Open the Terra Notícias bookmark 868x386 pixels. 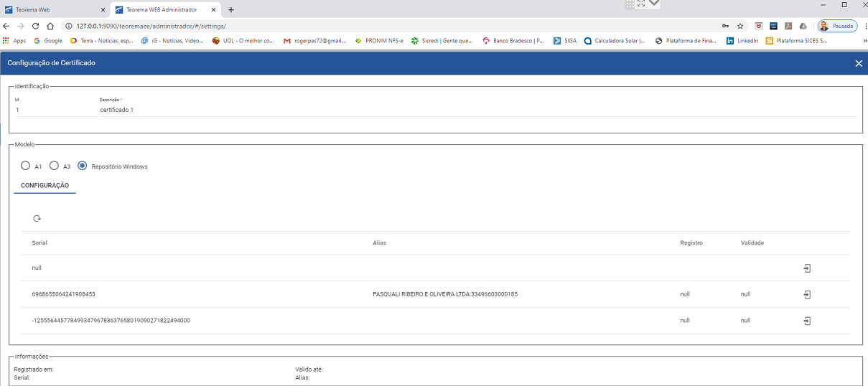coord(101,41)
